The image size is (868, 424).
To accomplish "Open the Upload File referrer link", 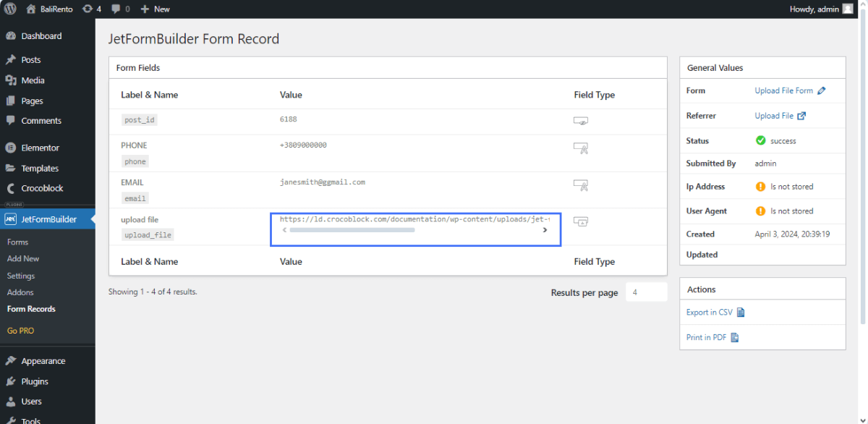I will (x=774, y=116).
